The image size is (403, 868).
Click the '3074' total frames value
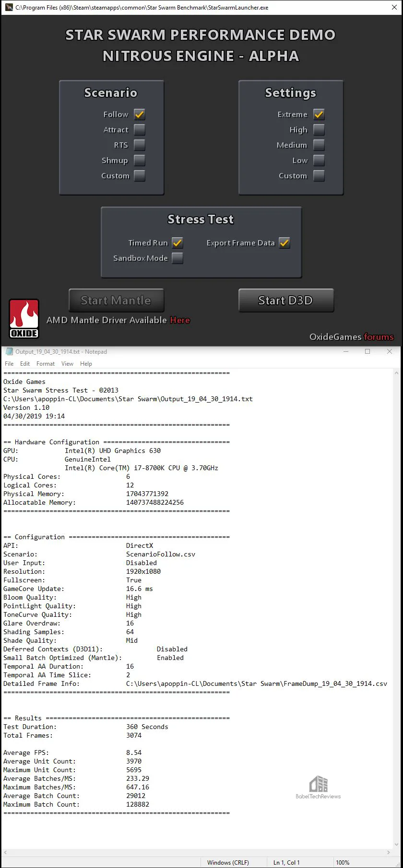[134, 735]
